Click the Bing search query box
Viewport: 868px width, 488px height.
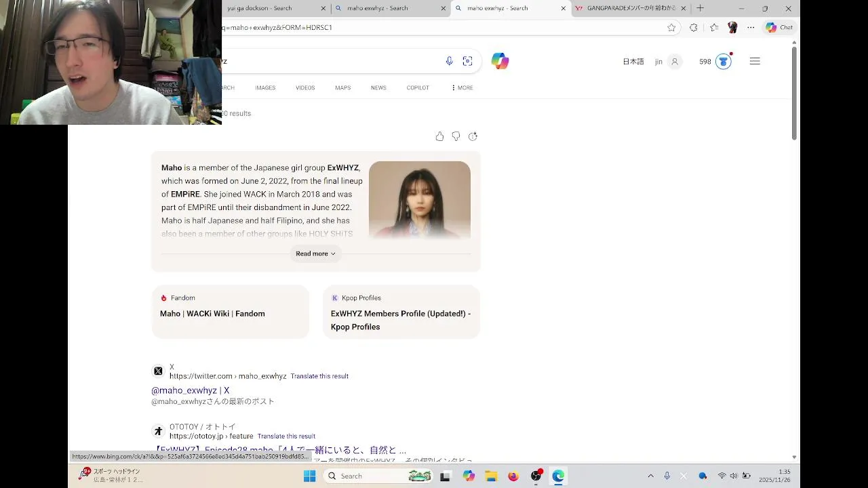pyautogui.click(x=331, y=61)
